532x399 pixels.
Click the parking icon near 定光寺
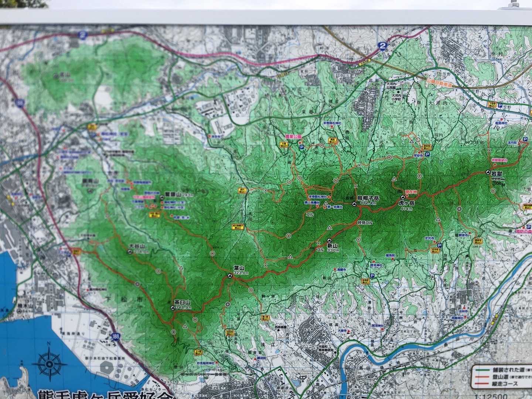point(439,245)
